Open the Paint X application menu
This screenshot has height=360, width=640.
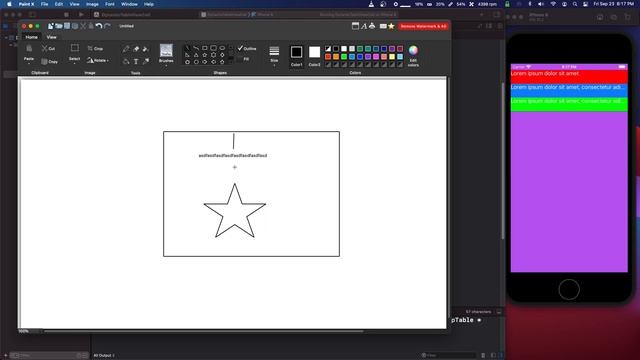pyautogui.click(x=27, y=4)
